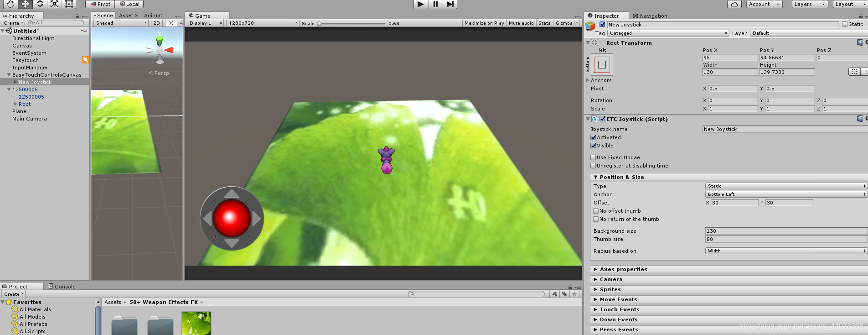Expand the Root node in Hierarchy

(15, 104)
